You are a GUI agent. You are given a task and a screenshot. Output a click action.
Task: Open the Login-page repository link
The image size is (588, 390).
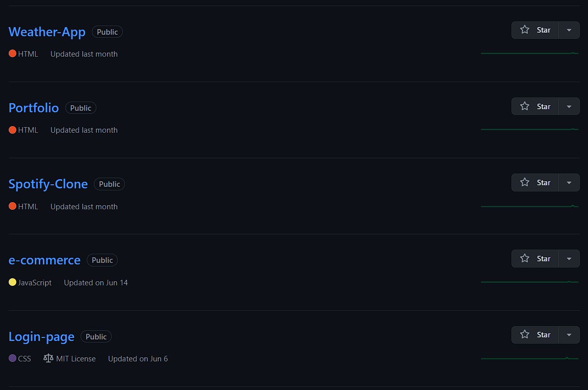point(41,336)
